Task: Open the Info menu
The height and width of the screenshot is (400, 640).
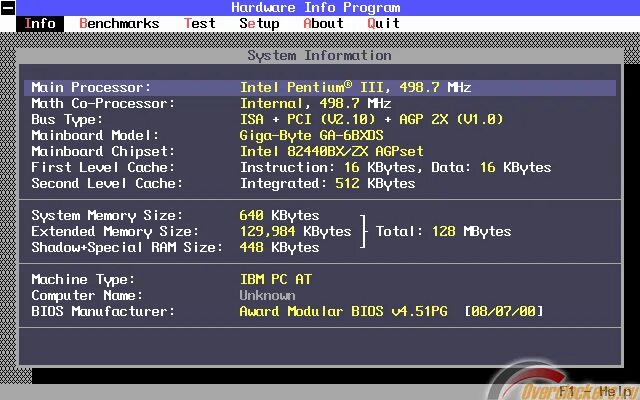Action: 40,24
